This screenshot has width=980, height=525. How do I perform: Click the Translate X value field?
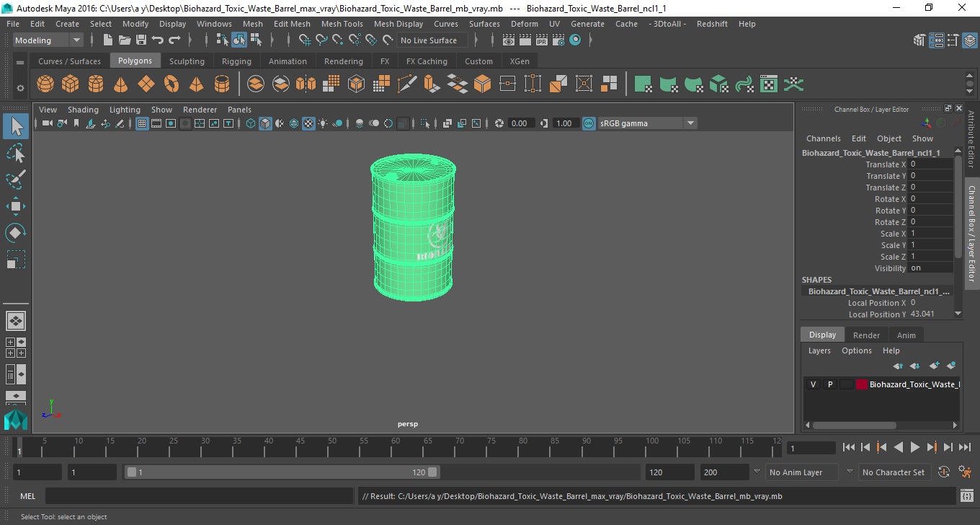click(x=930, y=164)
